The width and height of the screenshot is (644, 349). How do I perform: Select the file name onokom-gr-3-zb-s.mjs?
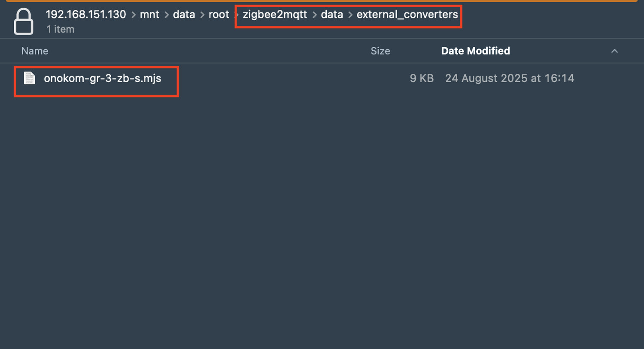click(x=103, y=78)
